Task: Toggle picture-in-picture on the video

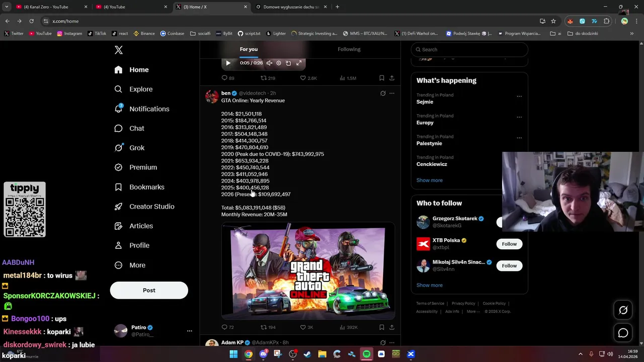Action: (288, 63)
